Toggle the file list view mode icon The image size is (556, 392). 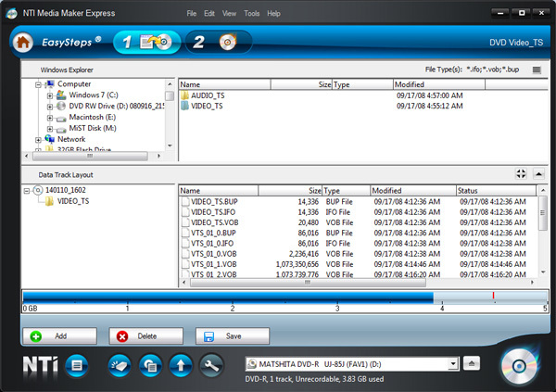pyautogui.click(x=537, y=70)
